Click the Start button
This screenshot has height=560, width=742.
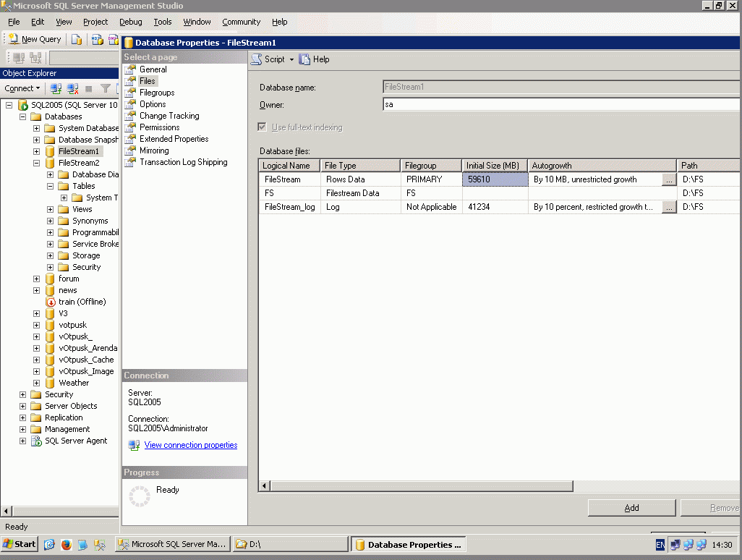[20, 544]
